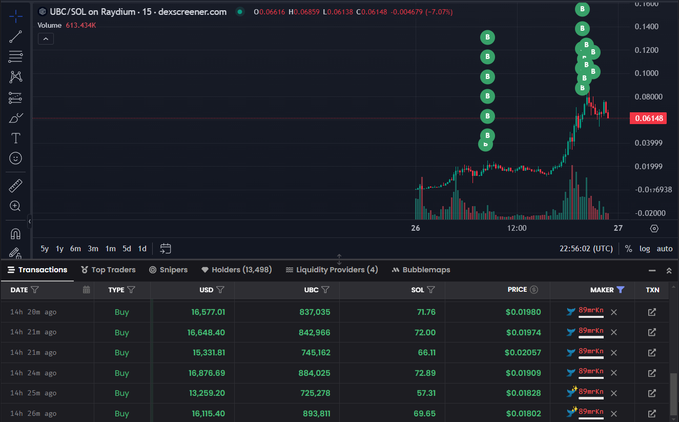Minimize the transactions panel with the dash

tap(652, 271)
